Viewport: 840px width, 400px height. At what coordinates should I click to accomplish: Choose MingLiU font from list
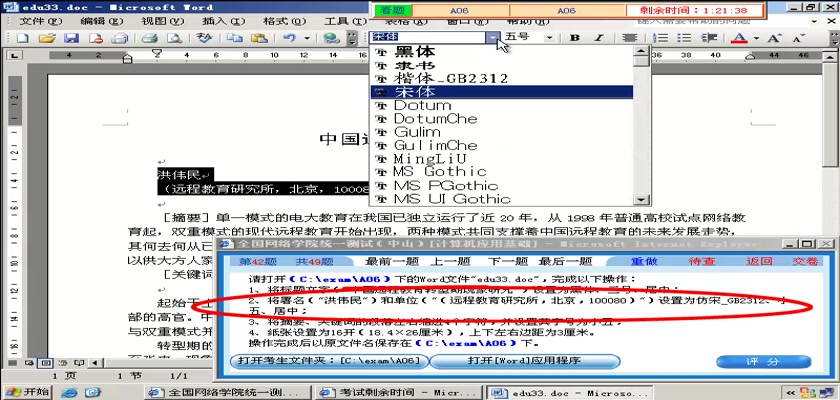click(501, 159)
